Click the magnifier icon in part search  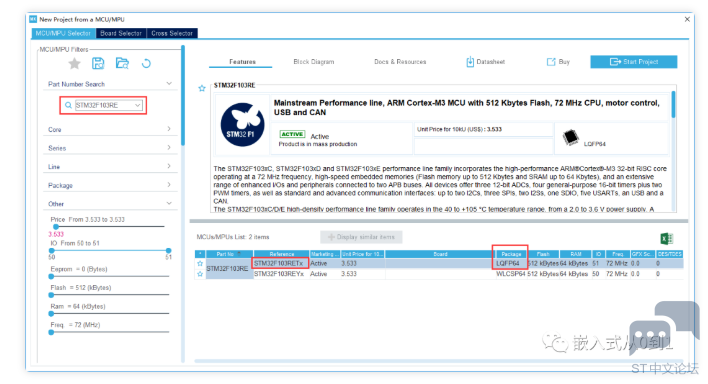click(x=68, y=105)
